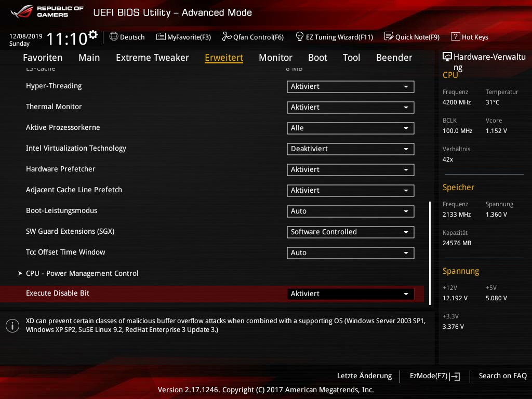Image resolution: width=532 pixels, height=399 pixels.
Task: Click Deutsch language button
Action: [x=127, y=37]
